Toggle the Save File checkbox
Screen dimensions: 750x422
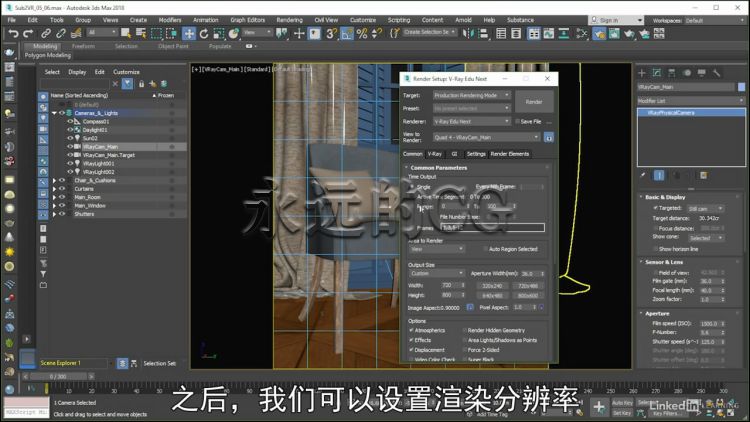(518, 122)
